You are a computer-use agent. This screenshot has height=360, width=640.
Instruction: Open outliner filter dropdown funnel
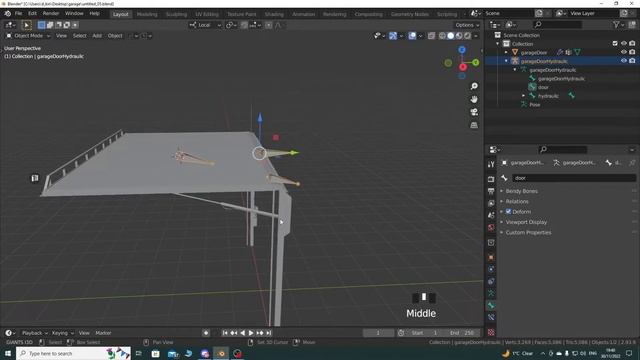(x=618, y=25)
